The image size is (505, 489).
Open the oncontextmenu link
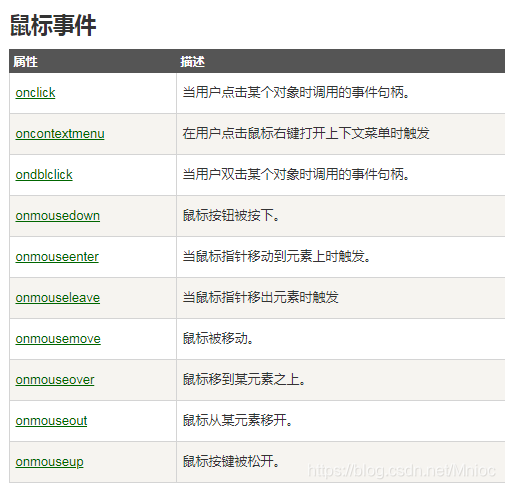(60, 134)
